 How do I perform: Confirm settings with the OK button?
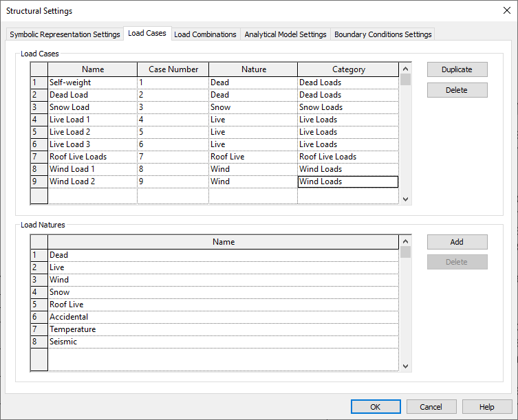pyautogui.click(x=376, y=407)
